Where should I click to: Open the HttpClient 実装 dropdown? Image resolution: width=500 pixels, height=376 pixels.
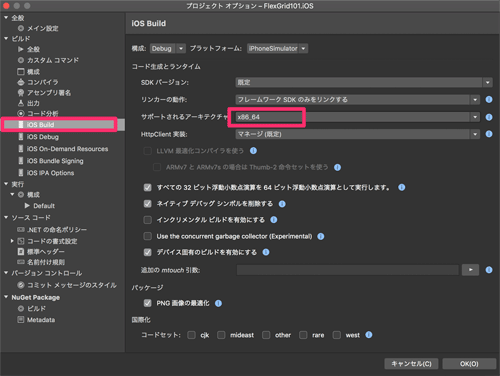pos(358,134)
